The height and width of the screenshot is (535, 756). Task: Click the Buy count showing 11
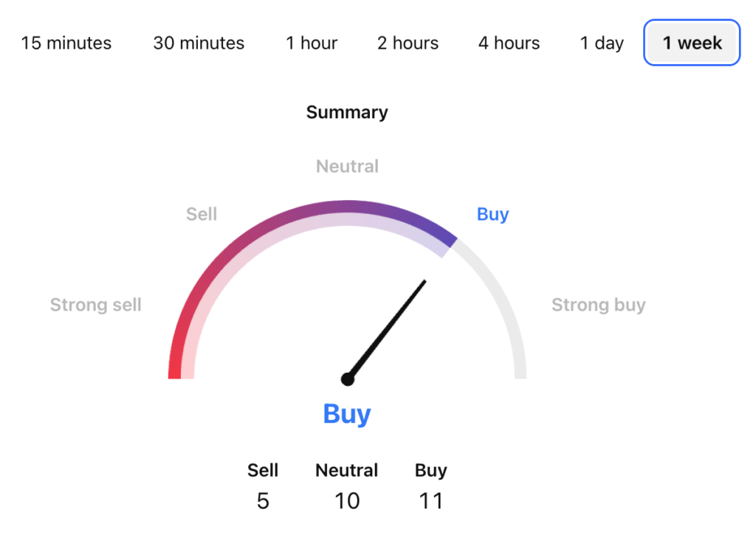click(432, 500)
